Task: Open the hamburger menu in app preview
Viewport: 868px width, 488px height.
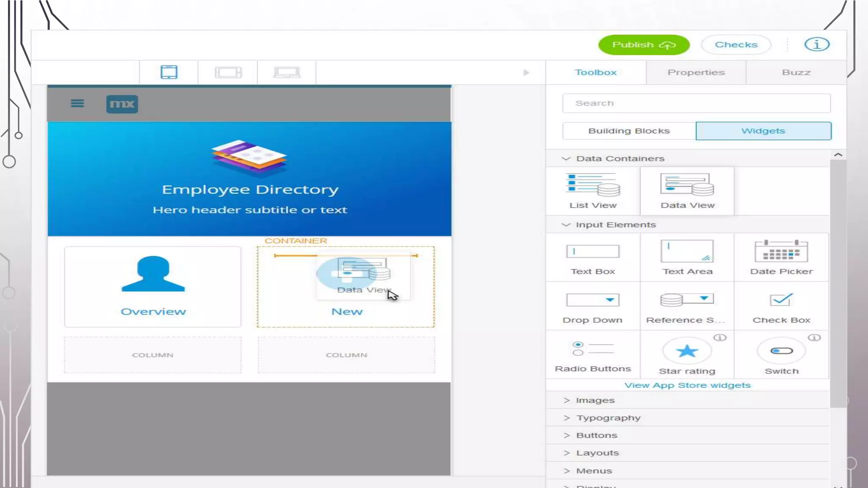Action: pyautogui.click(x=77, y=103)
